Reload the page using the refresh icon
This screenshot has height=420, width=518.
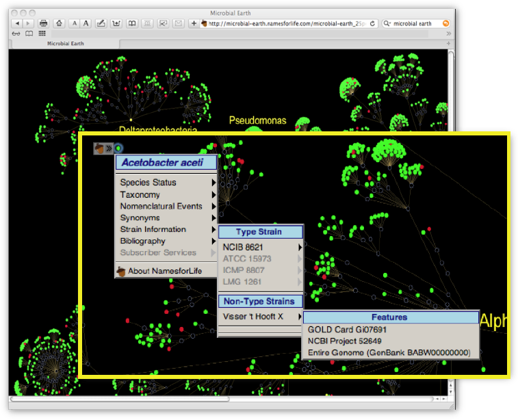[x=373, y=23]
